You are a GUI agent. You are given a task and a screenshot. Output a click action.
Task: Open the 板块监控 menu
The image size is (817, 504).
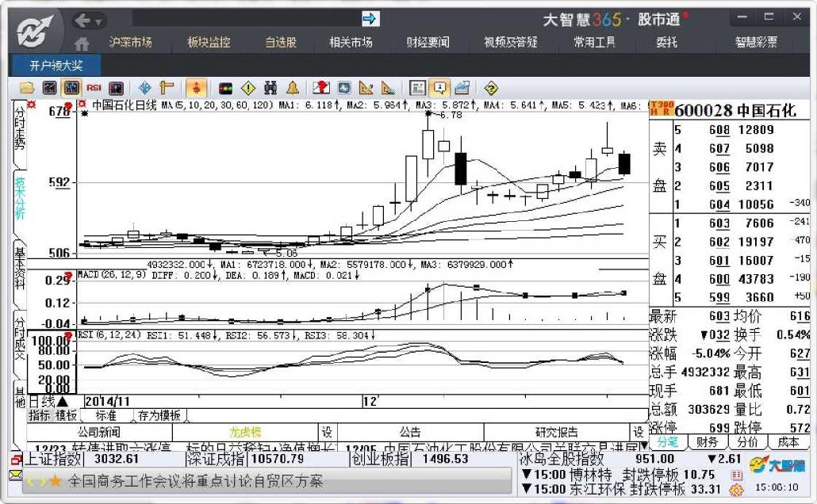(x=209, y=42)
